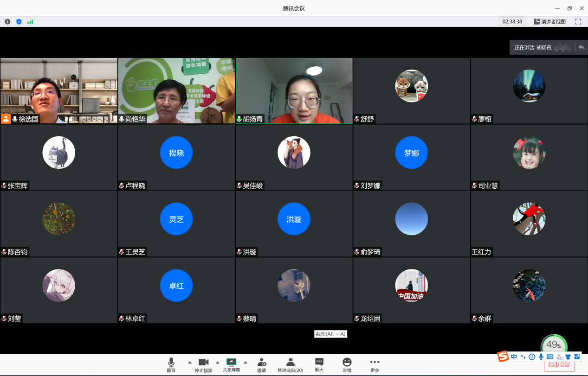588x376 pixels.
Task: Open 共享屏幕 screen sharing
Action: tap(231, 364)
